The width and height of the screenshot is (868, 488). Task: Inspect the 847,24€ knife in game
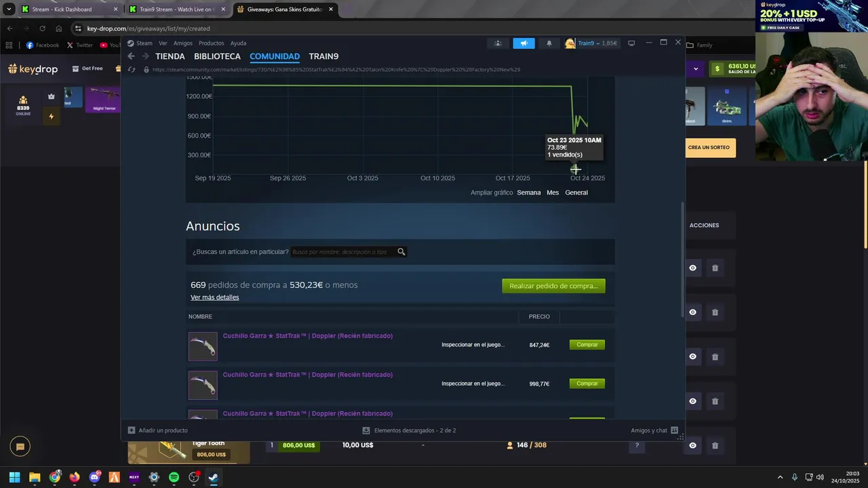point(473,345)
